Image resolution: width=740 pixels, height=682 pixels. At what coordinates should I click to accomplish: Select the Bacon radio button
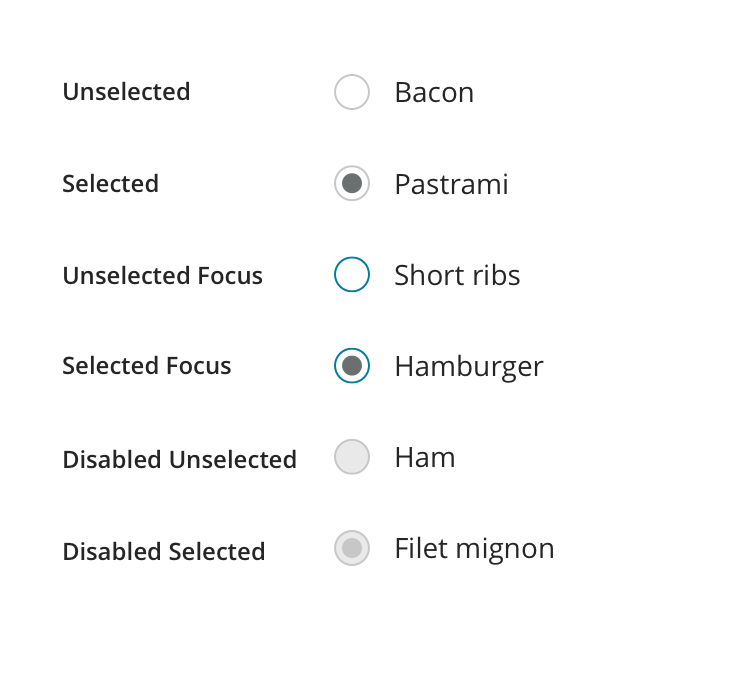[x=352, y=92]
